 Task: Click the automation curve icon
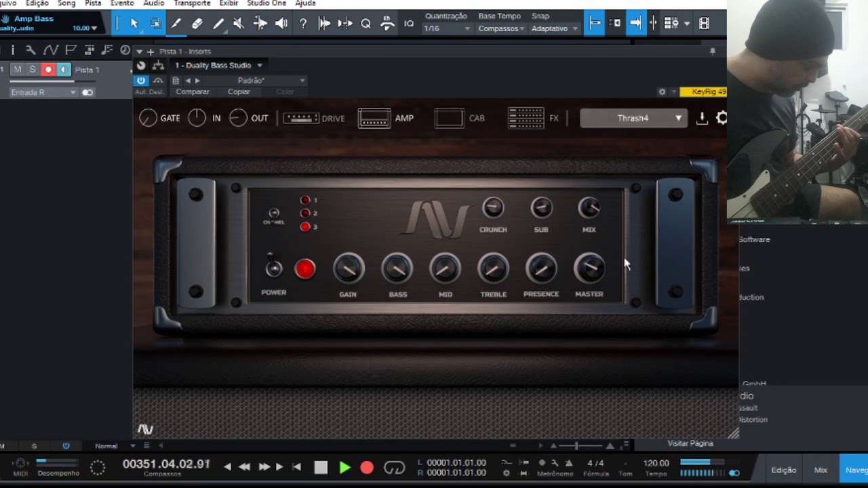[51, 50]
